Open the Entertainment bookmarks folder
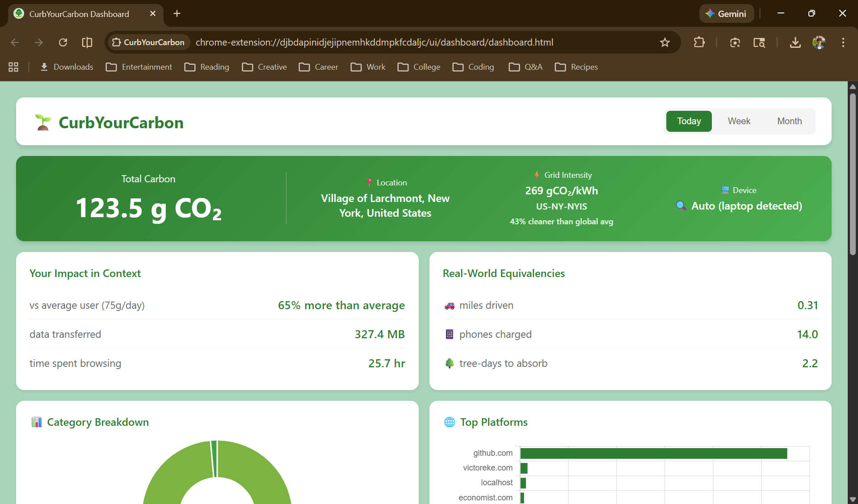 (x=139, y=67)
